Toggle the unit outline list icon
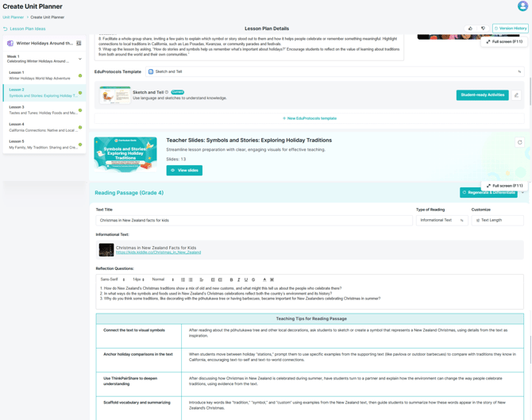 [79, 44]
